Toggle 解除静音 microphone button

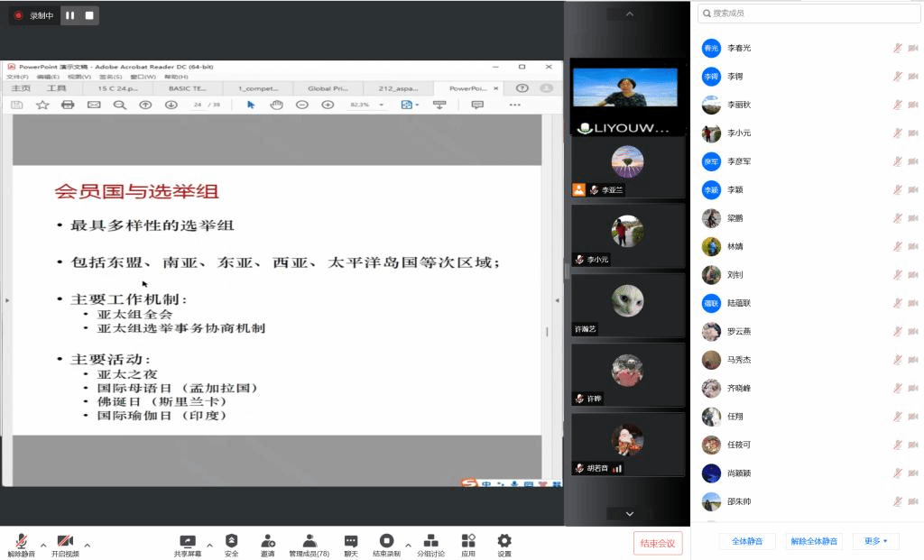click(x=22, y=545)
